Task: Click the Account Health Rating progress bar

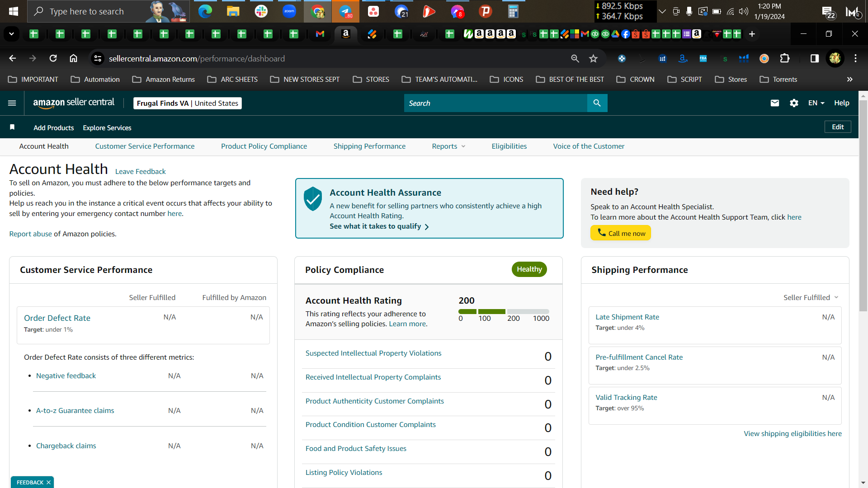Action: click(x=504, y=311)
